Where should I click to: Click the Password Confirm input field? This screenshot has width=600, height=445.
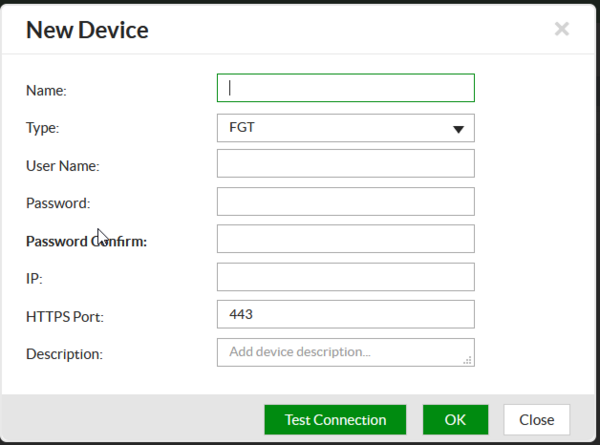[x=345, y=239]
